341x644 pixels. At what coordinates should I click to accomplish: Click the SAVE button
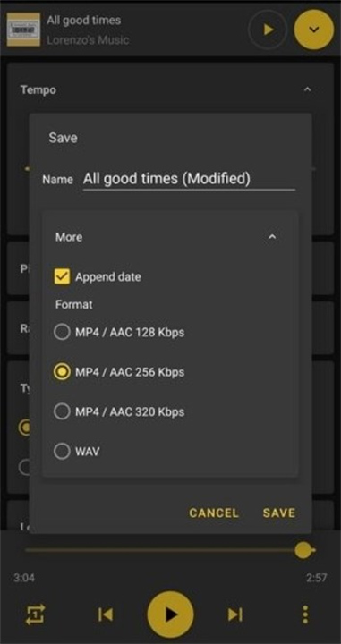[x=279, y=513]
